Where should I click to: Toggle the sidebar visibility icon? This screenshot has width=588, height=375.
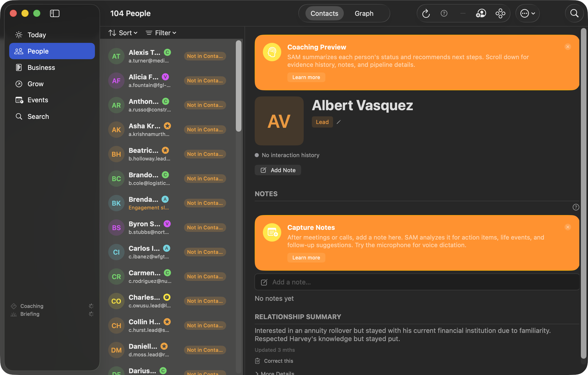tap(54, 13)
